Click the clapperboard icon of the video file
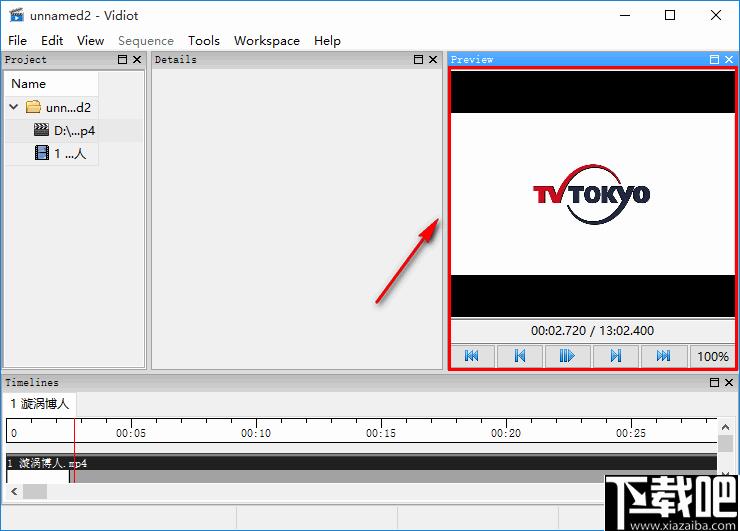This screenshot has height=531, width=740. click(42, 130)
